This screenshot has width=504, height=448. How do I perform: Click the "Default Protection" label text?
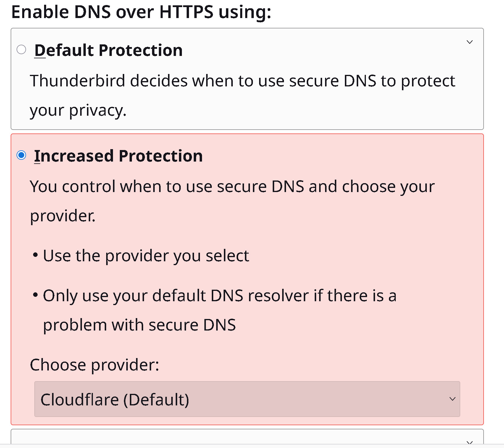point(108,50)
